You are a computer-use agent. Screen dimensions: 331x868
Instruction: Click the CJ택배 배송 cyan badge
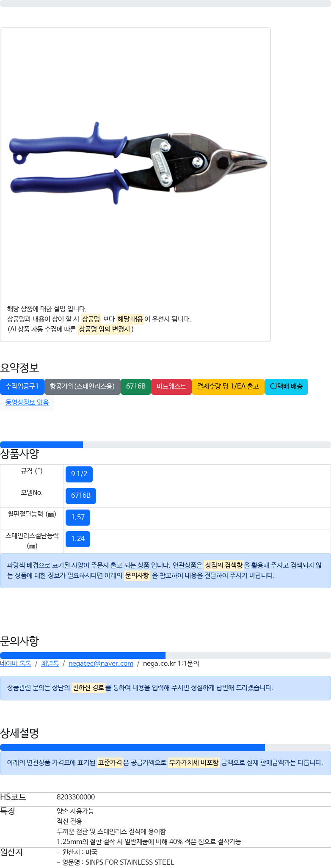pyautogui.click(x=286, y=386)
